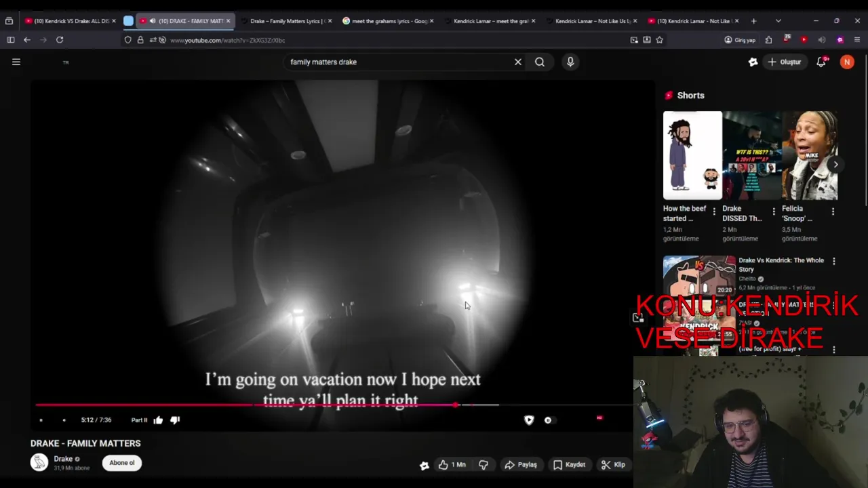This screenshot has height=488, width=868.
Task: Show next Shorts with the right arrow
Action: point(835,165)
